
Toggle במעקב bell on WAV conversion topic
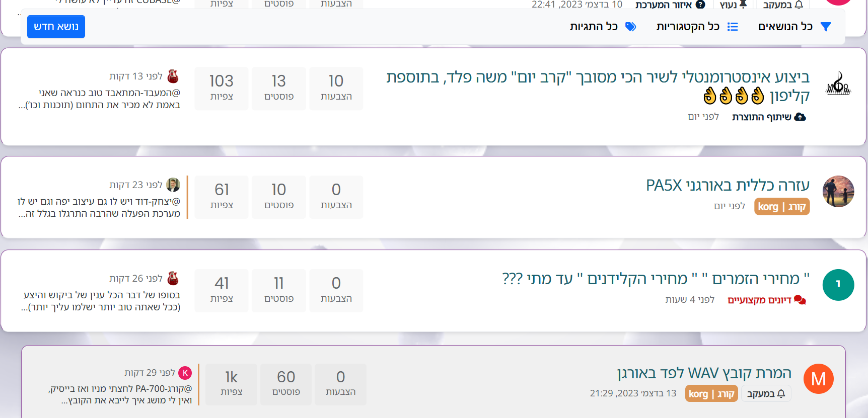766,393
